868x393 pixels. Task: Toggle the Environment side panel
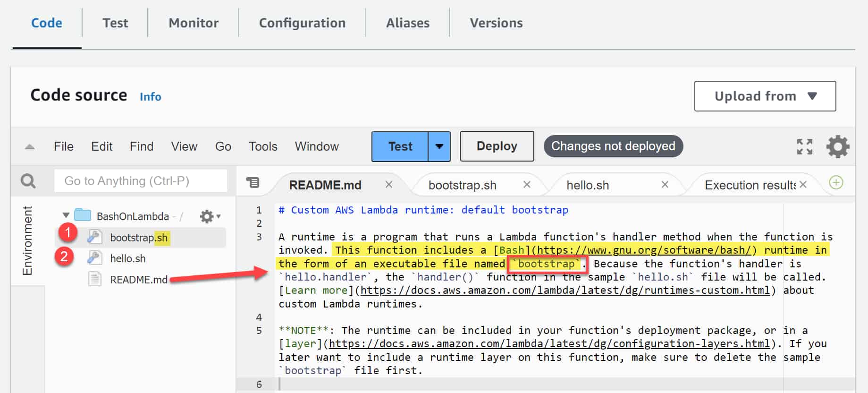[27, 240]
